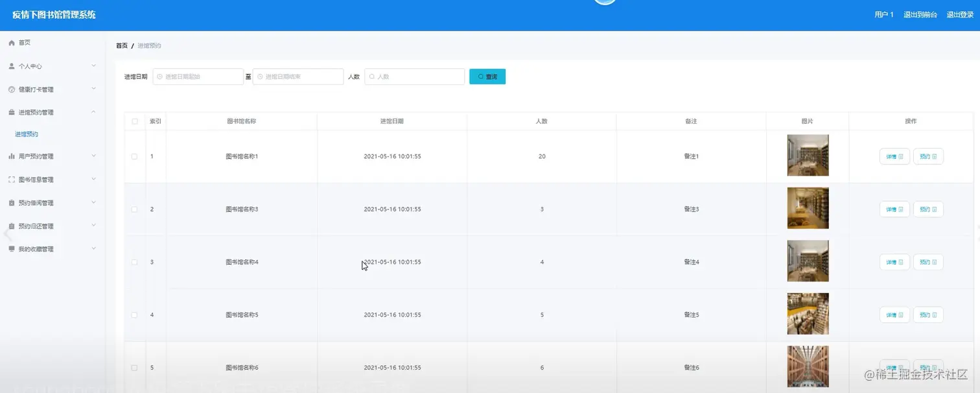The height and width of the screenshot is (393, 980).
Task: Click the person icon beside 个人中心
Action: pyautogui.click(x=12, y=66)
